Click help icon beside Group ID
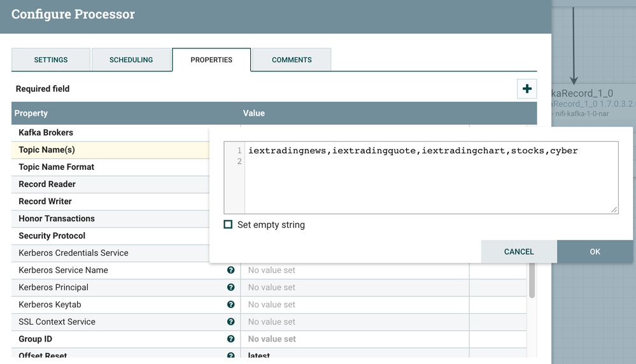Image resolution: width=636 pixels, height=364 pixels. click(231, 339)
